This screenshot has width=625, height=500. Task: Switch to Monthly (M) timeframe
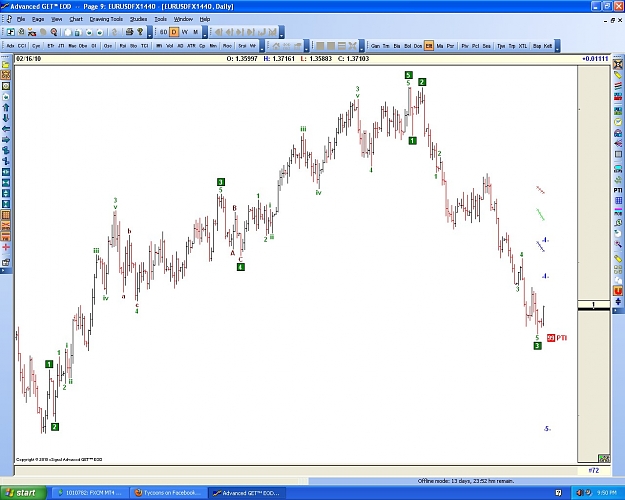195,32
